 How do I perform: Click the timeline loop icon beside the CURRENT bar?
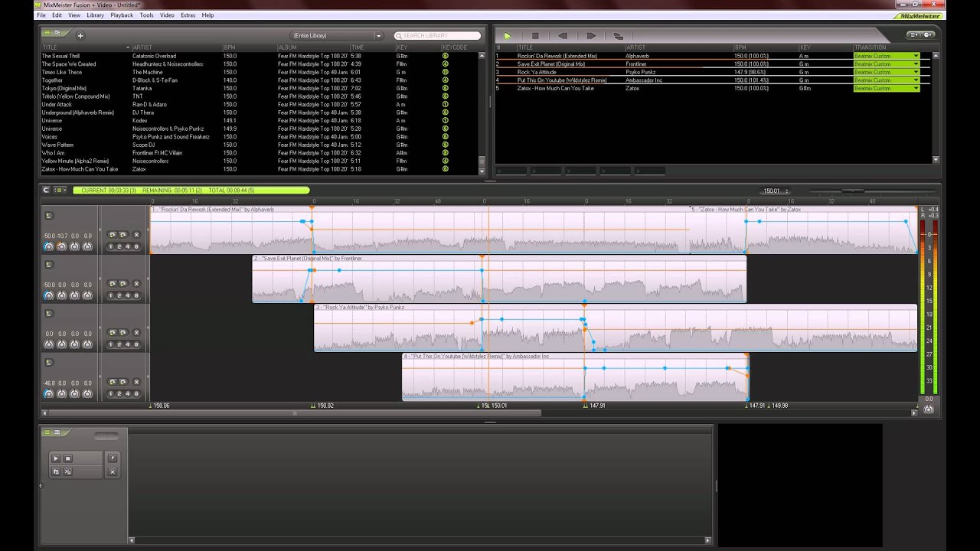(x=46, y=190)
